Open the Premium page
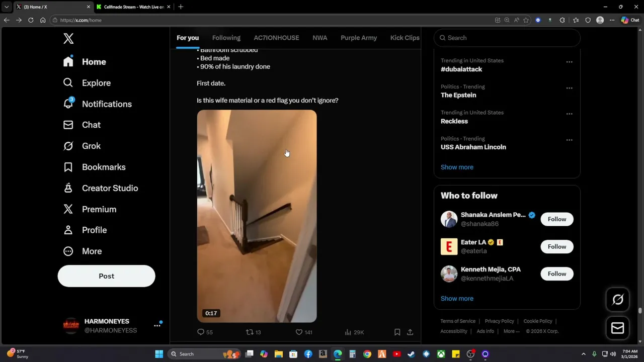 90,209
